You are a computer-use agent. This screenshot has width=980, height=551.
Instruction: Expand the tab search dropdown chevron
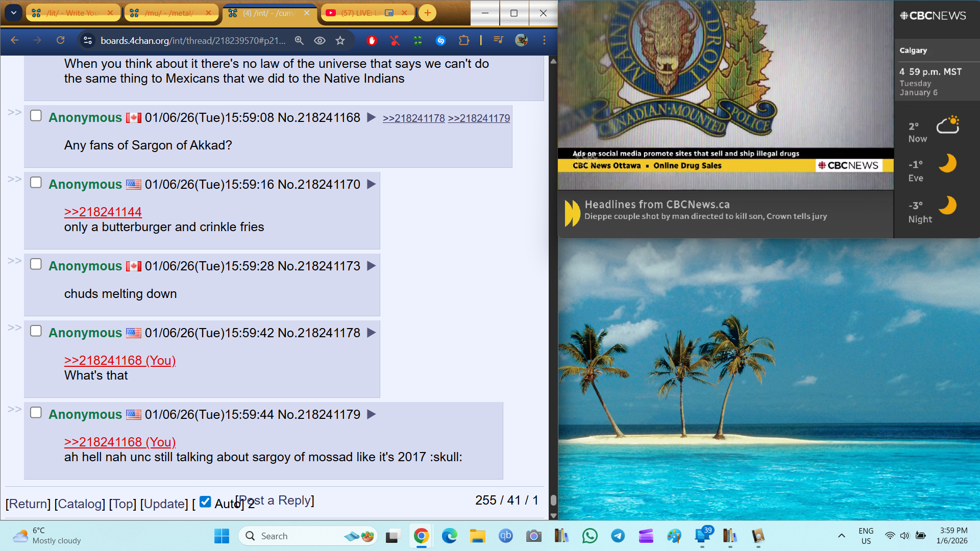point(14,13)
